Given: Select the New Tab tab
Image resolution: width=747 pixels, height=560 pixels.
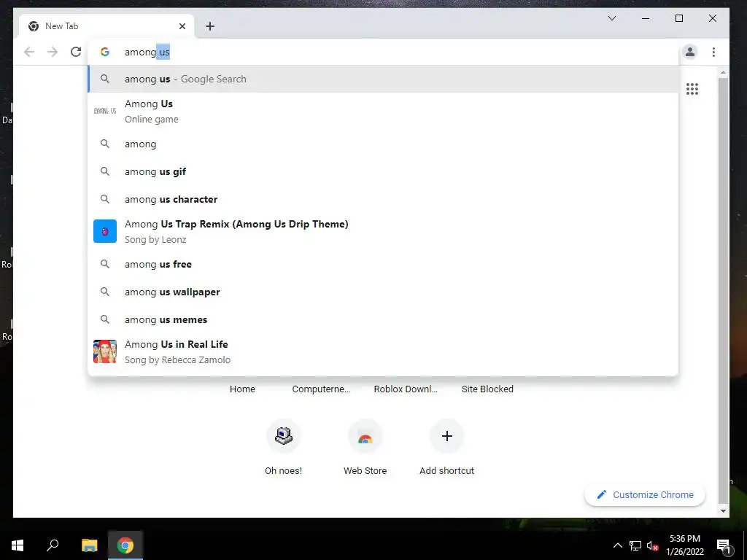Looking at the screenshot, I should coord(107,26).
